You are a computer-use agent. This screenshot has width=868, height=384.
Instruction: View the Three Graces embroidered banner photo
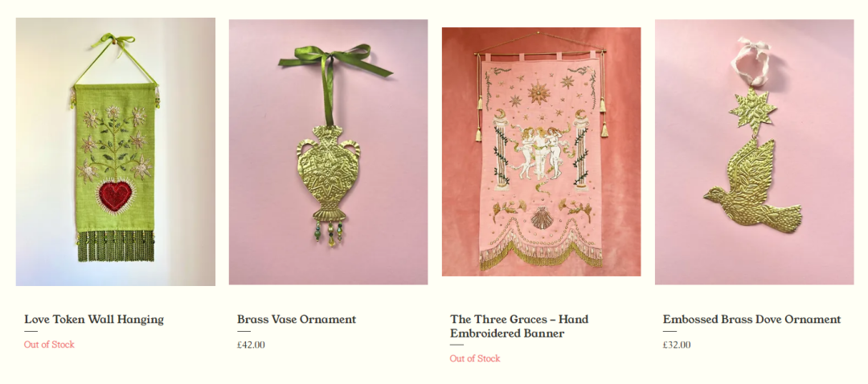[542, 152]
